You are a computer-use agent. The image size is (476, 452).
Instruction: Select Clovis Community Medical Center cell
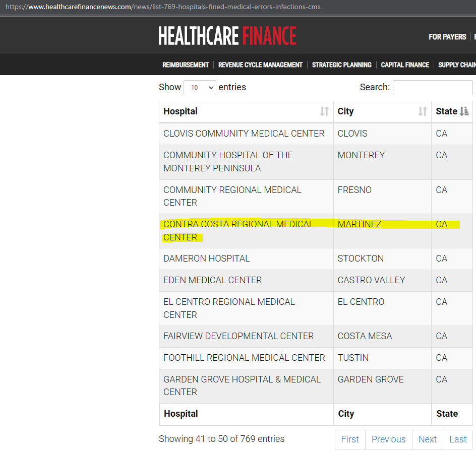(x=246, y=134)
